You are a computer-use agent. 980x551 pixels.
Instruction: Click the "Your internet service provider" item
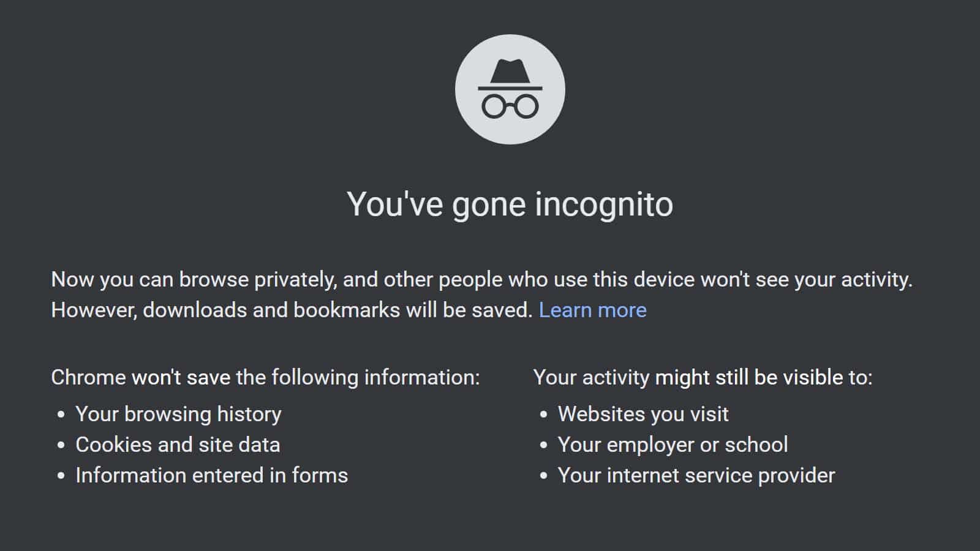tap(696, 475)
